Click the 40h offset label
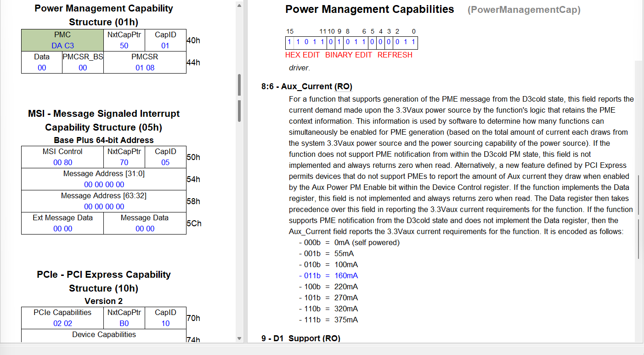 [x=193, y=40]
